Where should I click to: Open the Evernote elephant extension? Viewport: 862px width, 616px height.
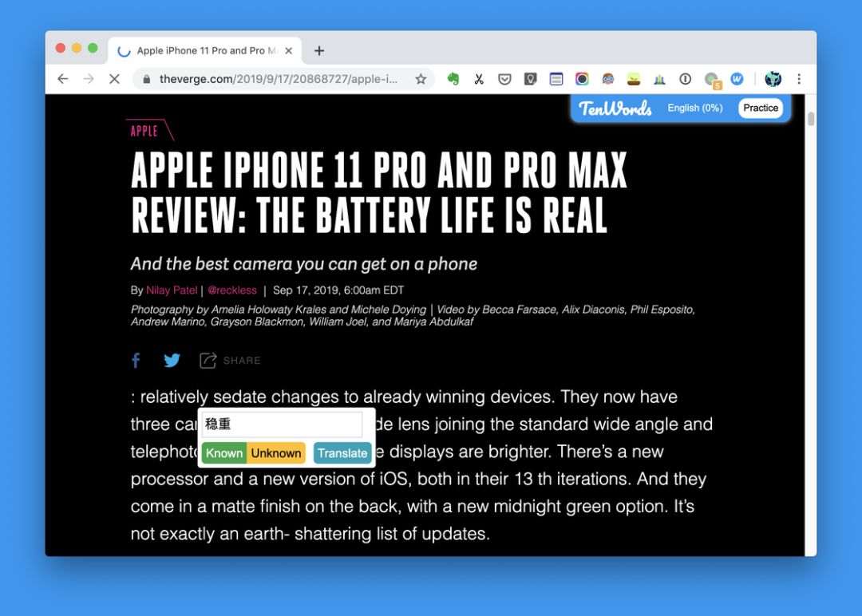(x=453, y=79)
